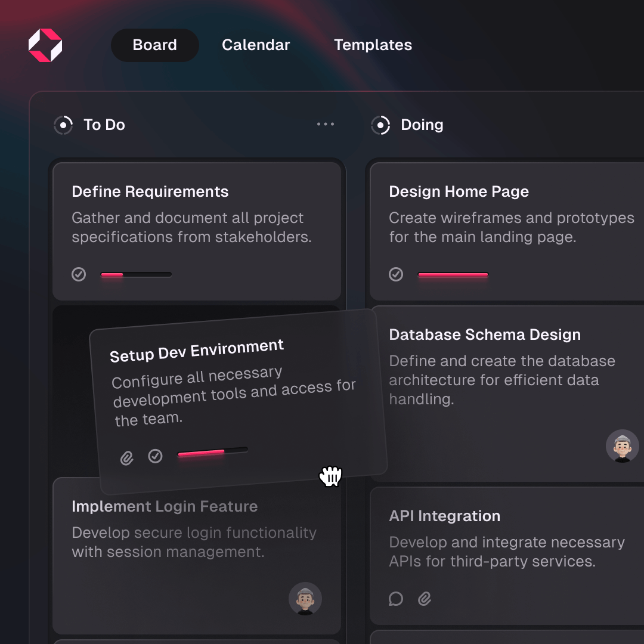Open attachments via paperclip on Setup Dev Environment
The width and height of the screenshot is (644, 644).
pos(126,458)
